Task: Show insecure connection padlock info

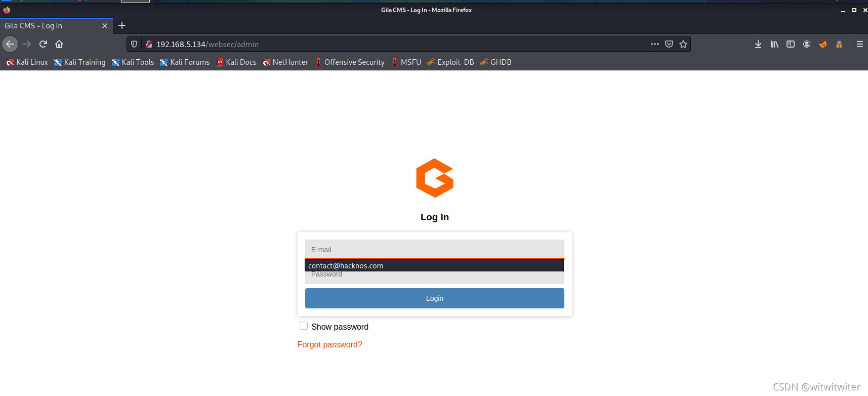Action: point(149,44)
